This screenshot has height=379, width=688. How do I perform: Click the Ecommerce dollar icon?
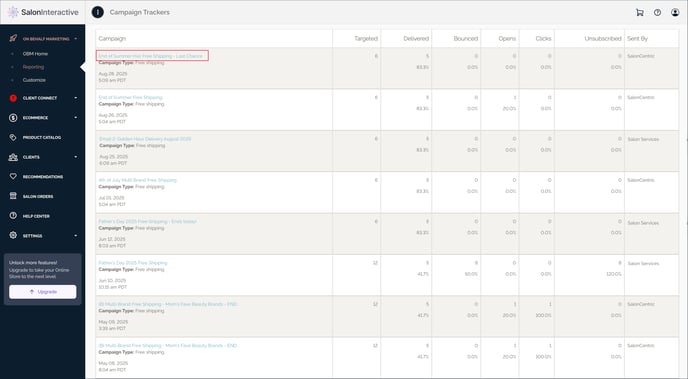[x=13, y=118]
